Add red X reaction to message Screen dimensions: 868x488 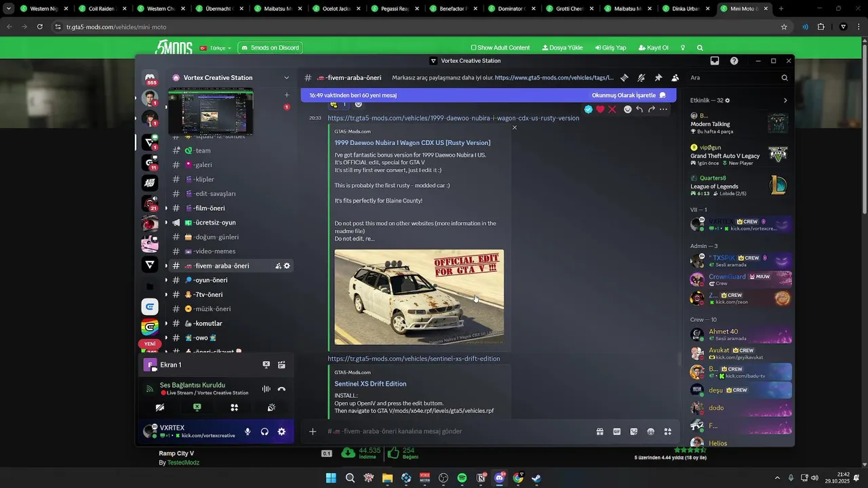[612, 109]
